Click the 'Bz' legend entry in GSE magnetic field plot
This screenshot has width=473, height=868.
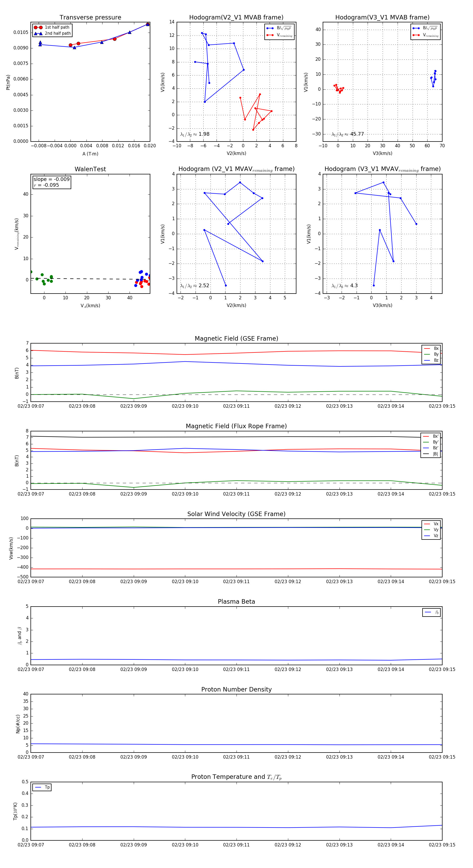(x=431, y=360)
